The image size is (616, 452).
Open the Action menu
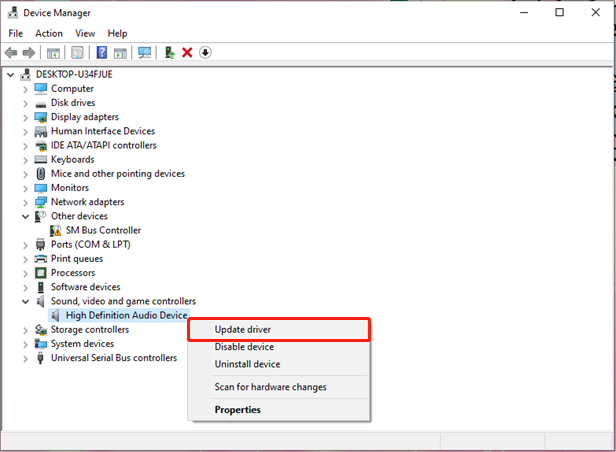pyautogui.click(x=49, y=33)
